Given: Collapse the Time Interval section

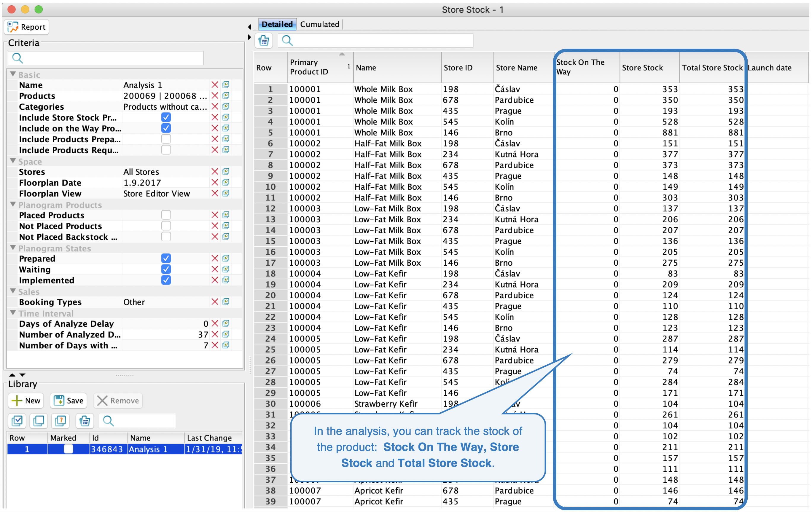Looking at the screenshot, I should (13, 313).
